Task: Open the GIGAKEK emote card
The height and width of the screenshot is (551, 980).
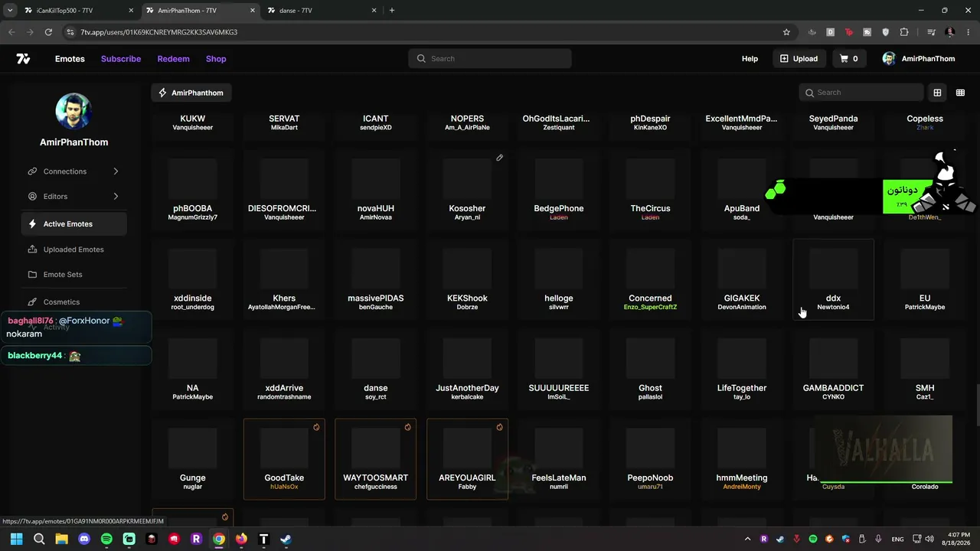Action: click(742, 279)
